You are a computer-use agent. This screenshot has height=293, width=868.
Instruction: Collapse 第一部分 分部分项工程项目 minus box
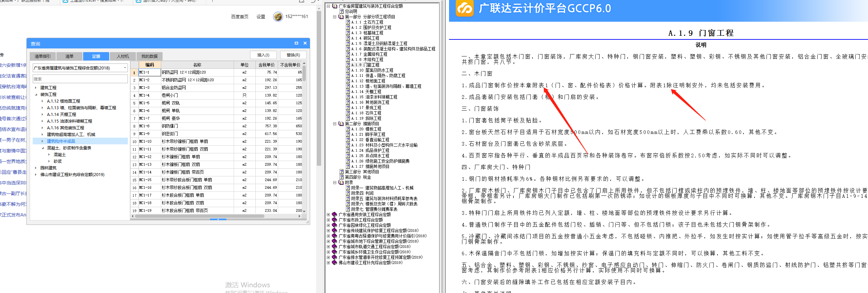[x=335, y=17]
